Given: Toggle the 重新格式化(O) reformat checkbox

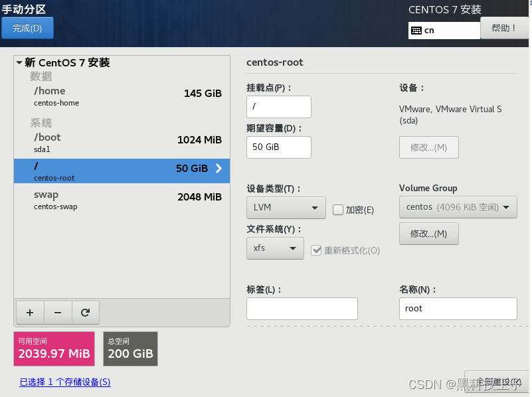Looking at the screenshot, I should click(316, 250).
